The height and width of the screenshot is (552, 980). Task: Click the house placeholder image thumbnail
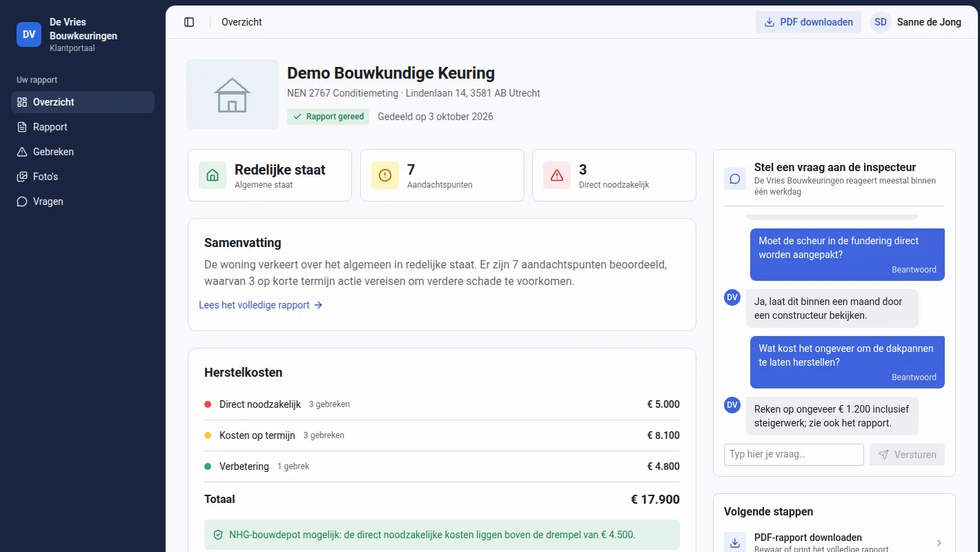233,94
